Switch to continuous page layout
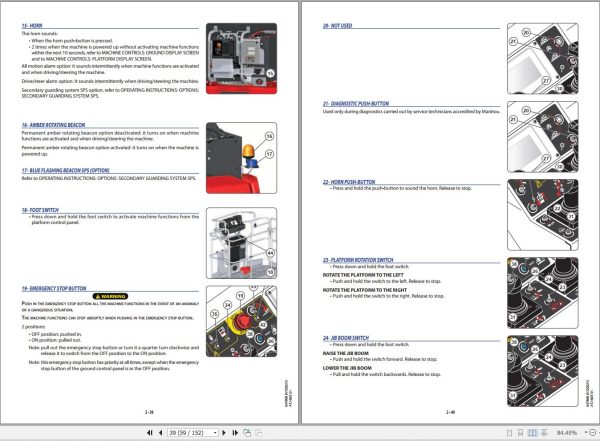This screenshot has width=600, height=441. click(520, 433)
